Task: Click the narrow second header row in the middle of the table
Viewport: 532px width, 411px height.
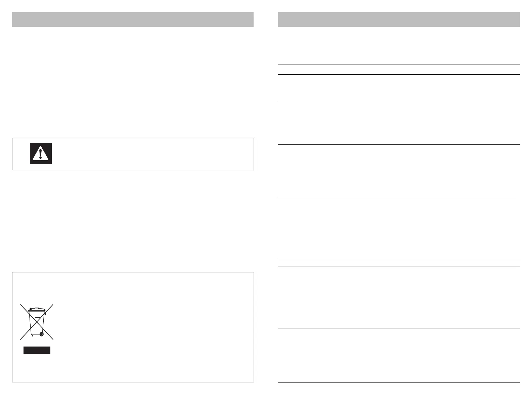Action: [x=399, y=262]
